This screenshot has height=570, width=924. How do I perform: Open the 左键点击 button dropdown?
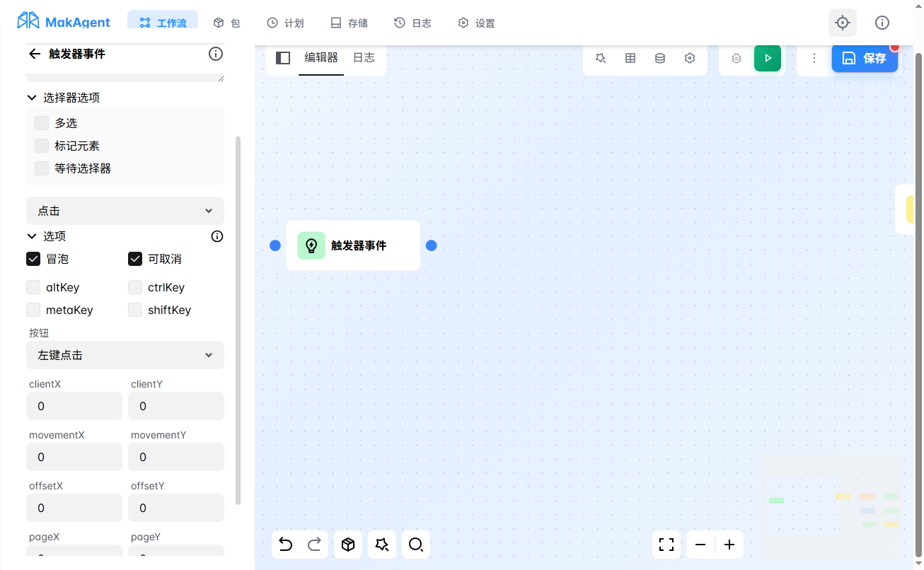click(125, 355)
